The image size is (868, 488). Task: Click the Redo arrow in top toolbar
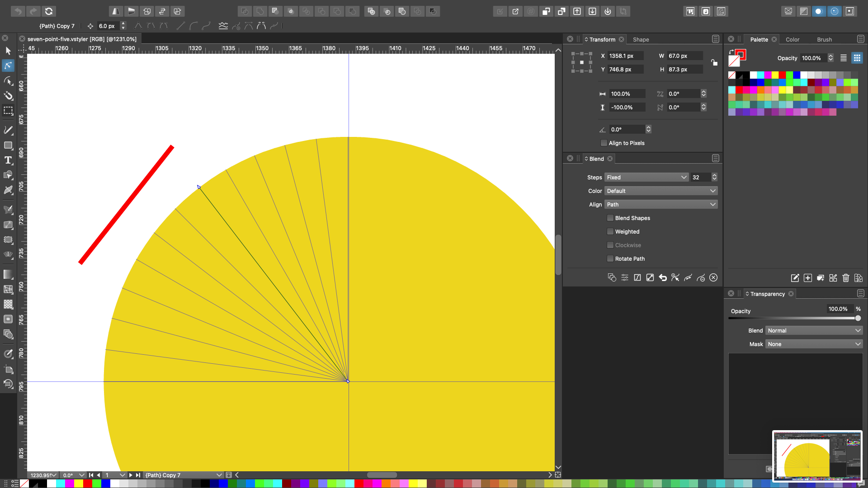point(33,11)
